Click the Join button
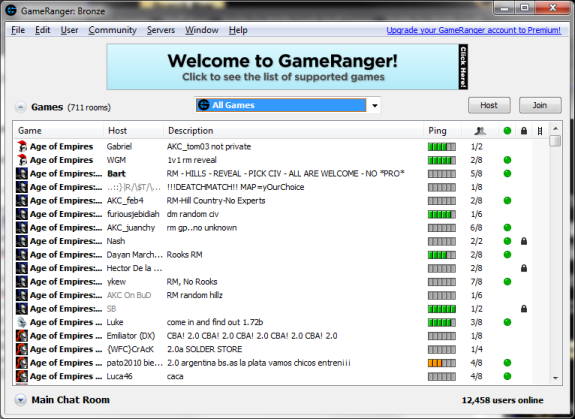 540,105
